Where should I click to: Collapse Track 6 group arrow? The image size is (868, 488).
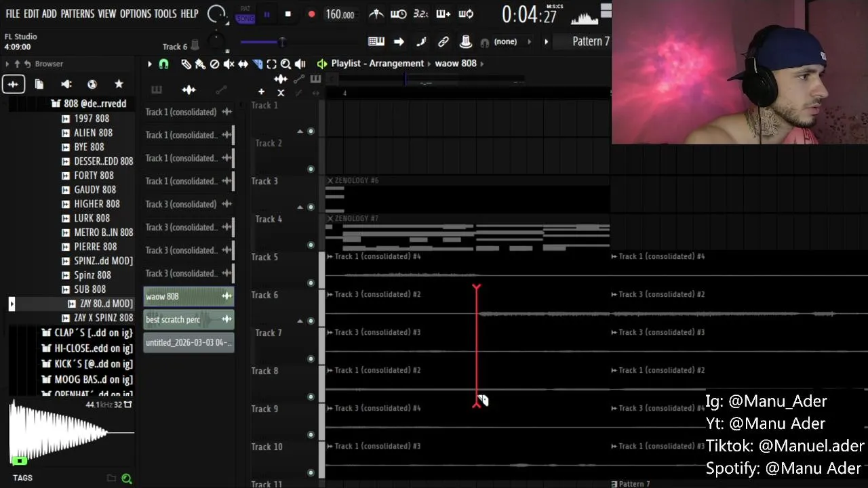pyautogui.click(x=300, y=321)
